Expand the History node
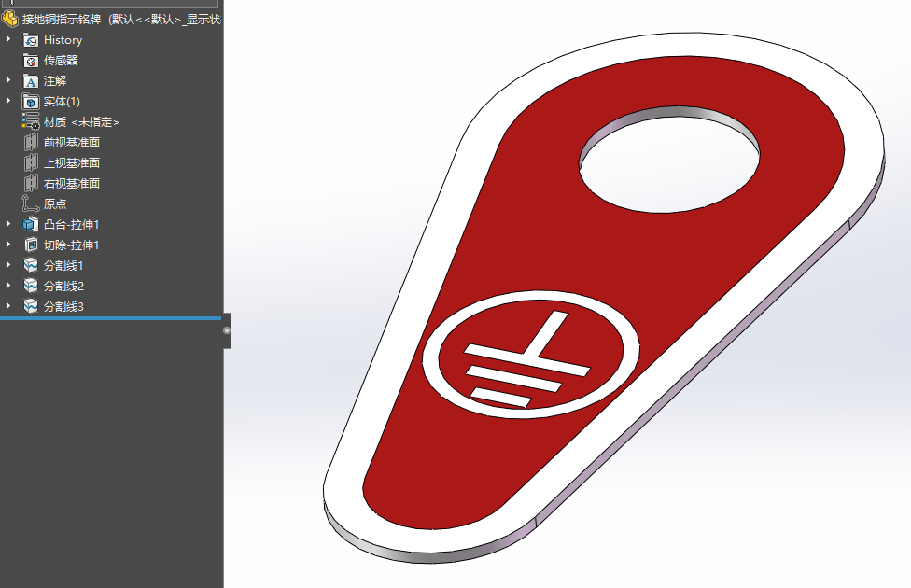The width and height of the screenshot is (911, 588). (8, 39)
